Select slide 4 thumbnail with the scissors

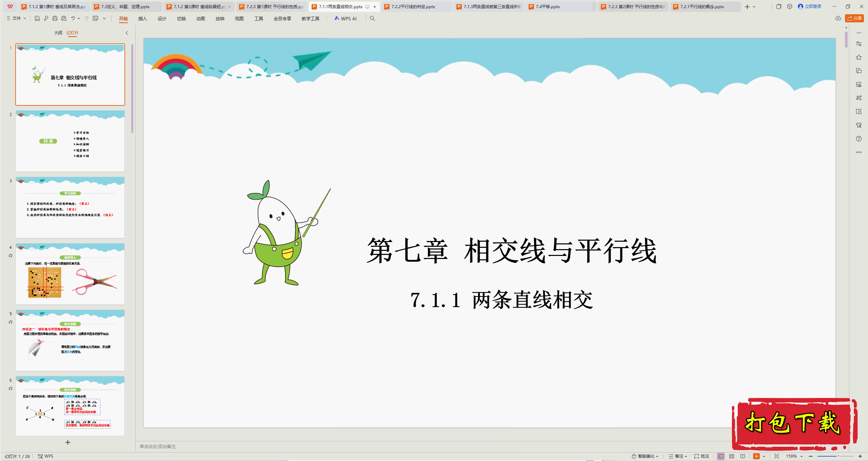pos(70,274)
